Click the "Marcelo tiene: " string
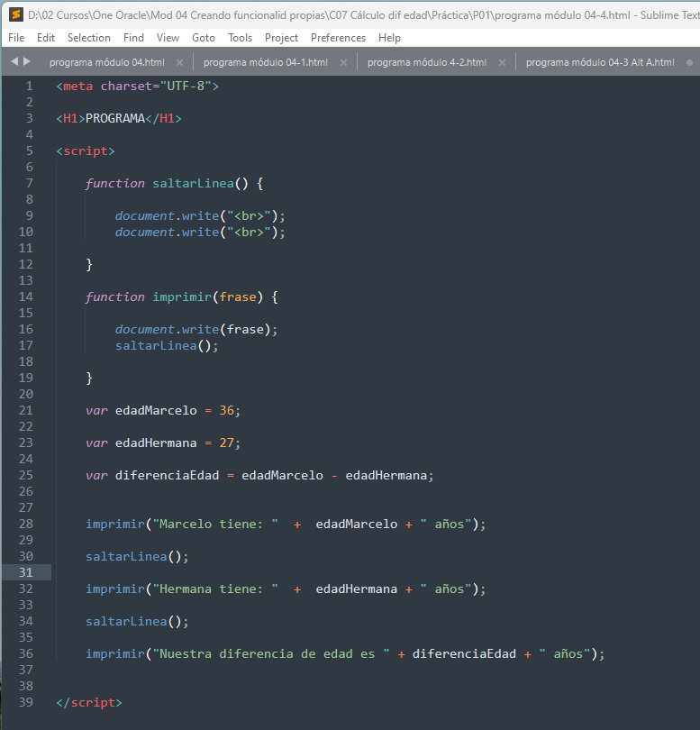This screenshot has height=730, width=700. pyautogui.click(x=215, y=525)
